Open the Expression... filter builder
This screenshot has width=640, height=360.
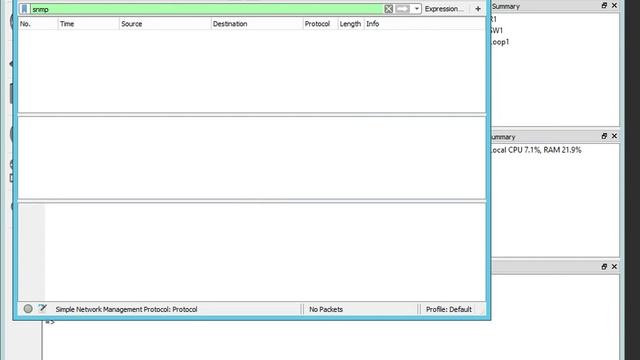(444, 9)
